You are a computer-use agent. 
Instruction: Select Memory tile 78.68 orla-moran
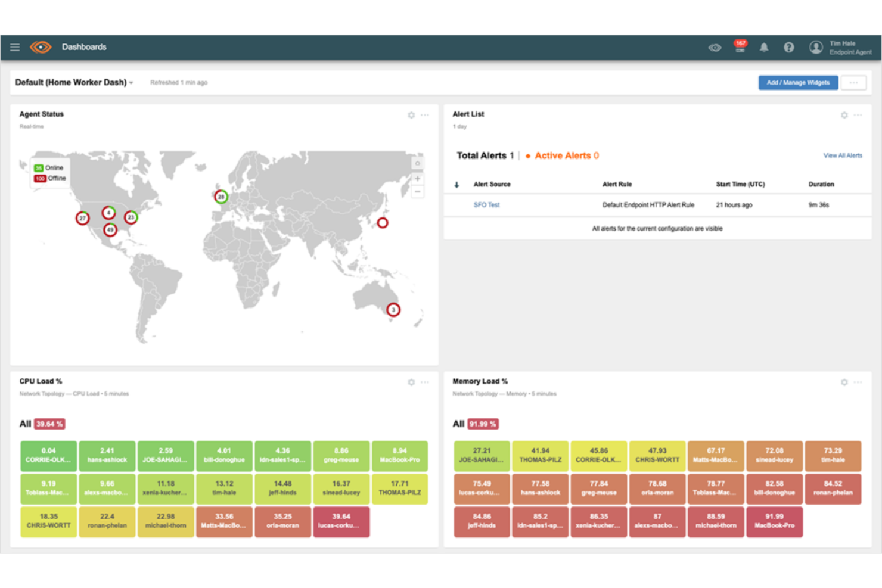pos(657,489)
